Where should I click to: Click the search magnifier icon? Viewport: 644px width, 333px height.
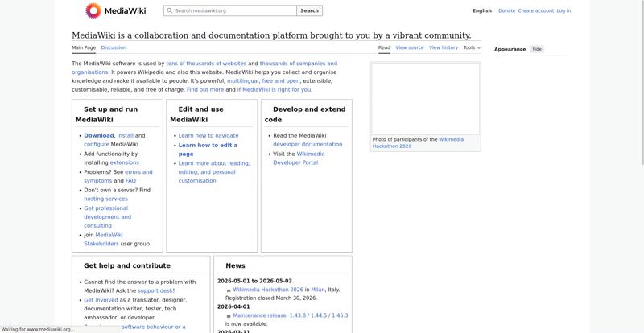click(x=170, y=10)
